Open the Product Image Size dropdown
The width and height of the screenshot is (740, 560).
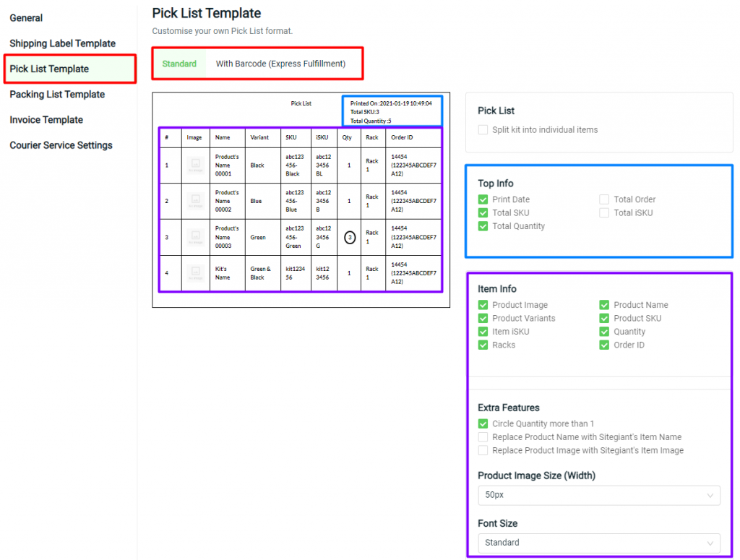coord(598,496)
